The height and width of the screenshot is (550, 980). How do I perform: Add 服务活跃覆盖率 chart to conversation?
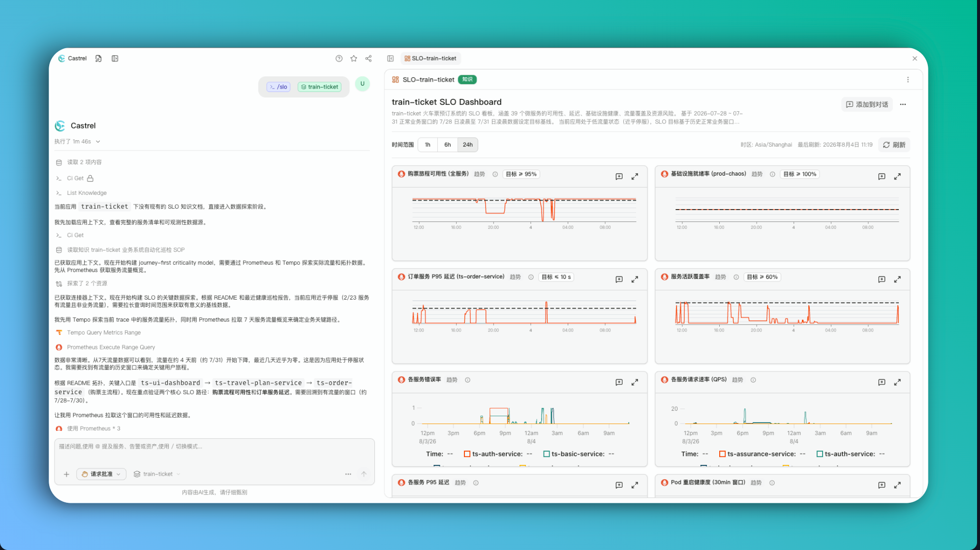click(x=882, y=279)
